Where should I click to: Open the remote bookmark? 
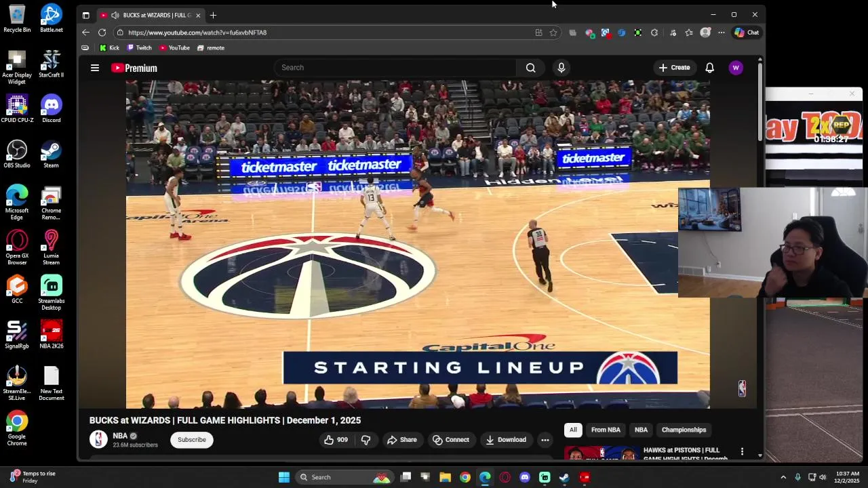pyautogui.click(x=210, y=48)
